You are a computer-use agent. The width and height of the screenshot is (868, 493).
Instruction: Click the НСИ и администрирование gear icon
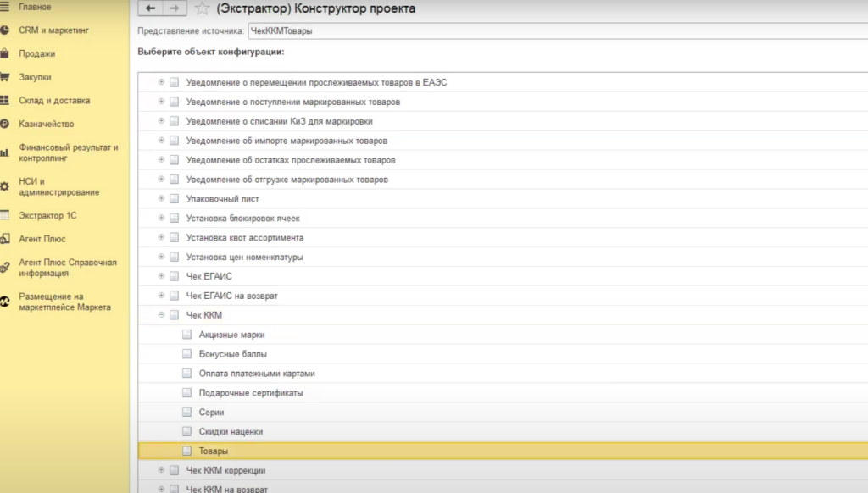pos(5,186)
